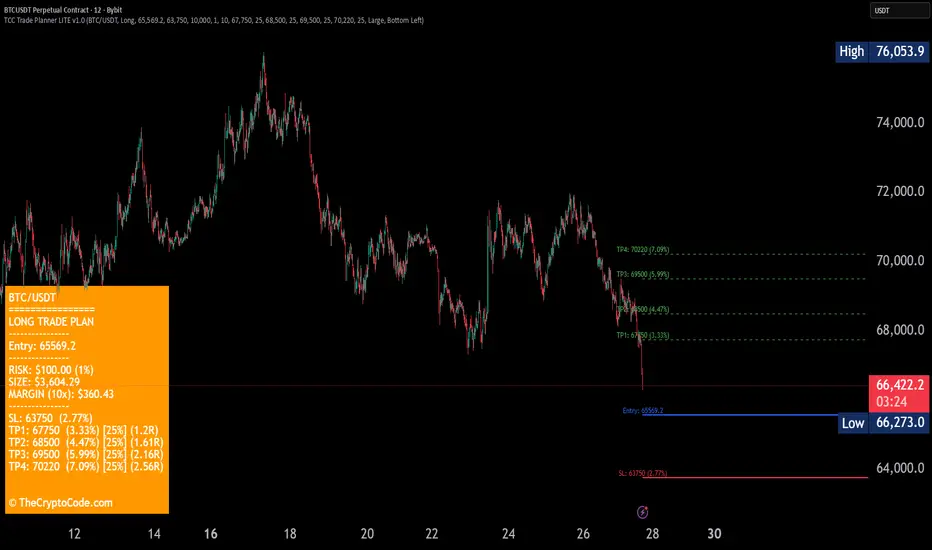Click the 68,000.0 price axis label
This screenshot has width=932, height=550.
(x=900, y=330)
